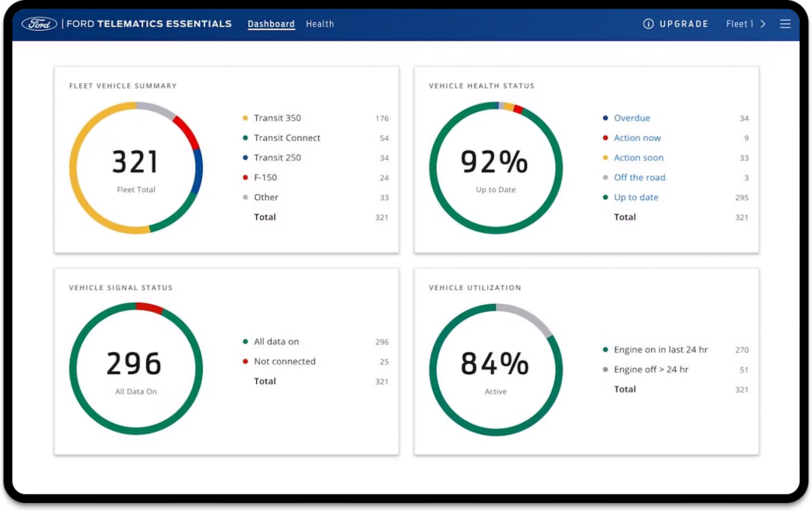Click the All data on label
The height and width of the screenshot is (511, 812).
coord(276,341)
